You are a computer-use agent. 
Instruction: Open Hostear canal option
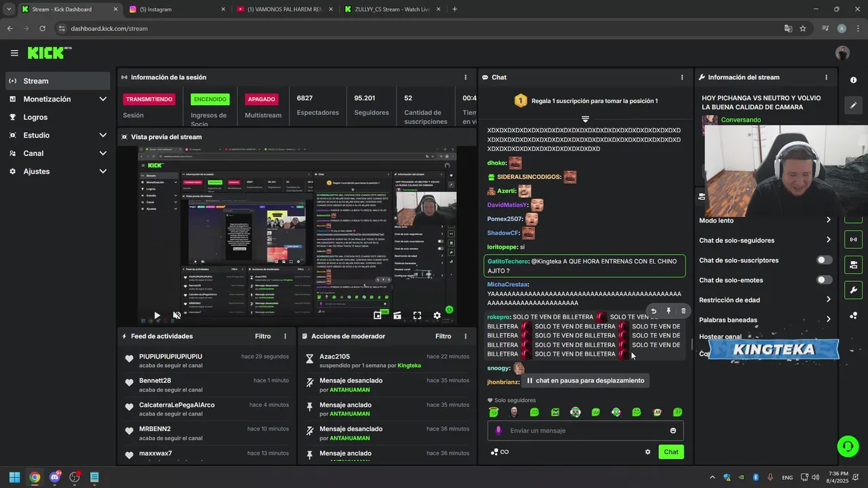721,337
